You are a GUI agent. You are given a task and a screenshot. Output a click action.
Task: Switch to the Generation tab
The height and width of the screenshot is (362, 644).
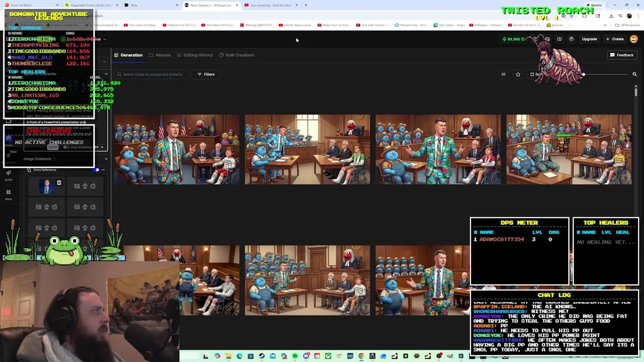coord(128,55)
